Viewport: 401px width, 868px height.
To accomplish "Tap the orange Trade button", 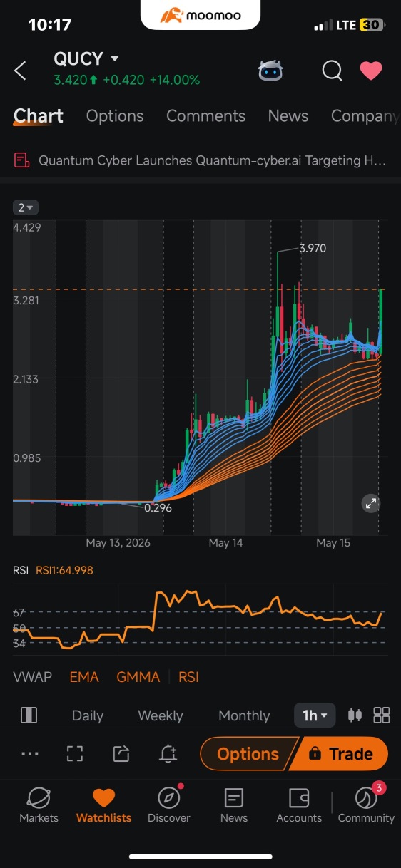I will coord(341,753).
